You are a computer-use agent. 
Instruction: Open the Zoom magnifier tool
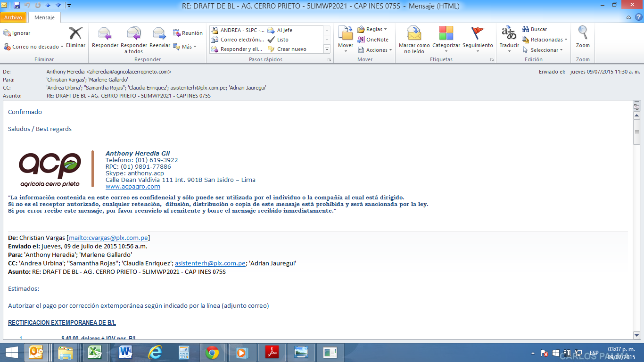click(x=583, y=34)
